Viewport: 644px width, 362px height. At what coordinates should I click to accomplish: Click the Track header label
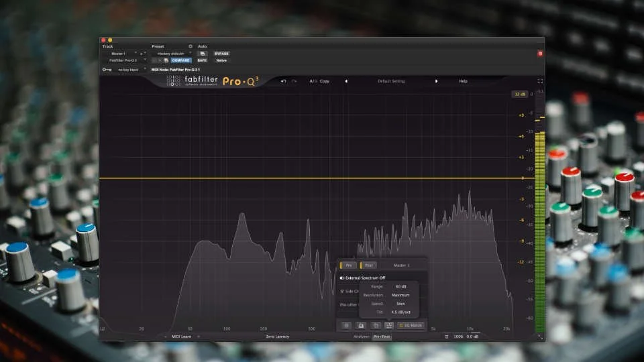point(107,46)
